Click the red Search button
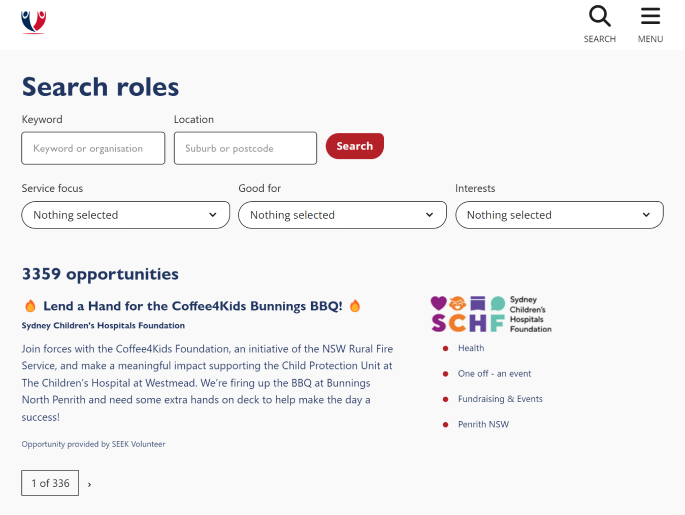This screenshot has height=515, width=685. click(x=355, y=146)
